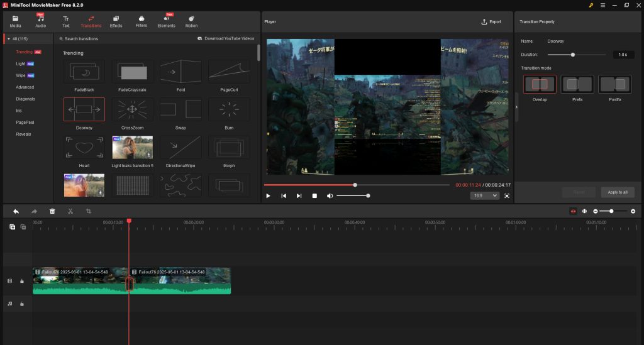The image size is (644, 345).
Task: Click the zoom to fit timeline icon
Action: click(x=584, y=211)
